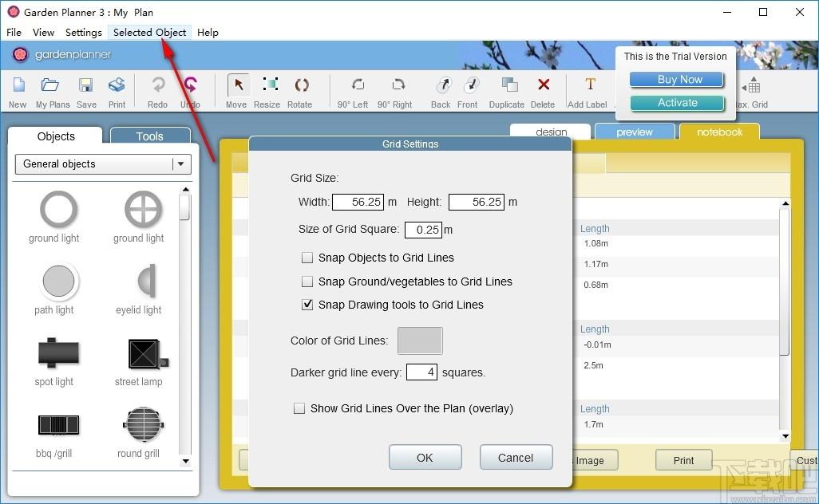This screenshot has width=819, height=504.
Task: Click notebook list scroll down arrow
Action: 785,436
